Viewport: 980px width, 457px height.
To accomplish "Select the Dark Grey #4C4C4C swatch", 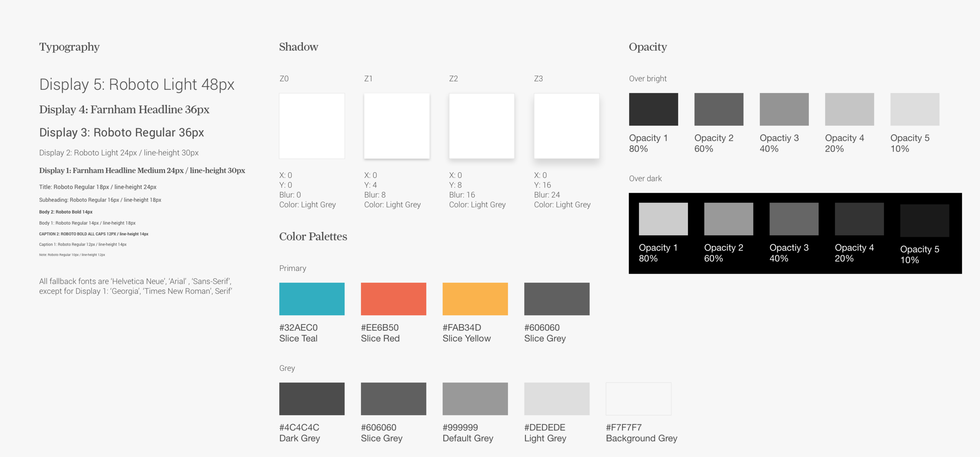I will click(312, 399).
